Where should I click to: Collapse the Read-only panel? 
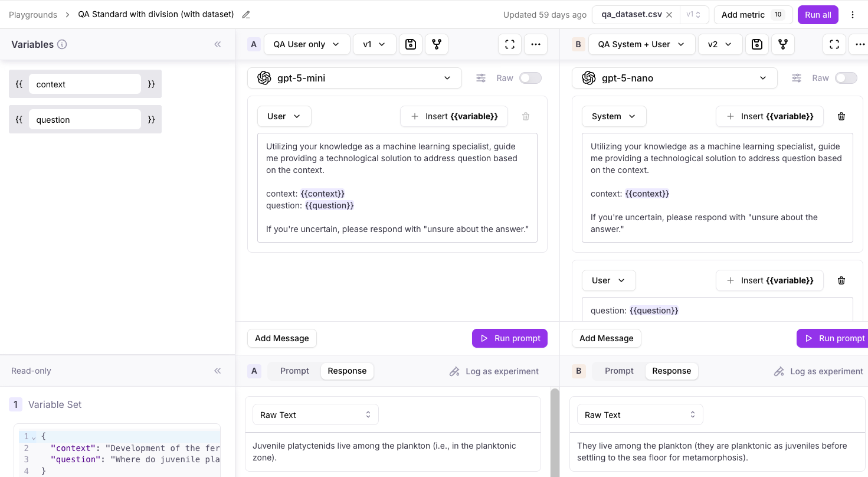(x=218, y=371)
